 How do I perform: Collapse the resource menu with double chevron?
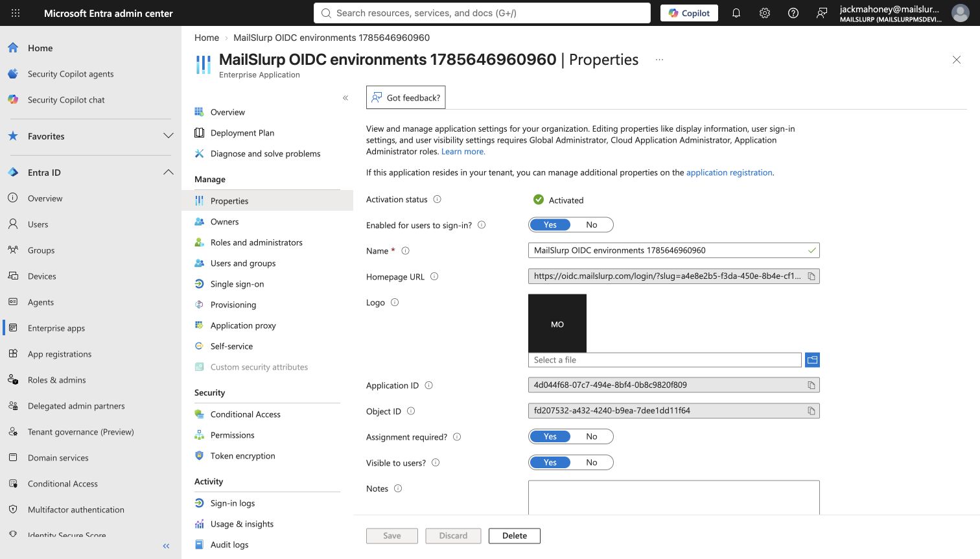[345, 98]
